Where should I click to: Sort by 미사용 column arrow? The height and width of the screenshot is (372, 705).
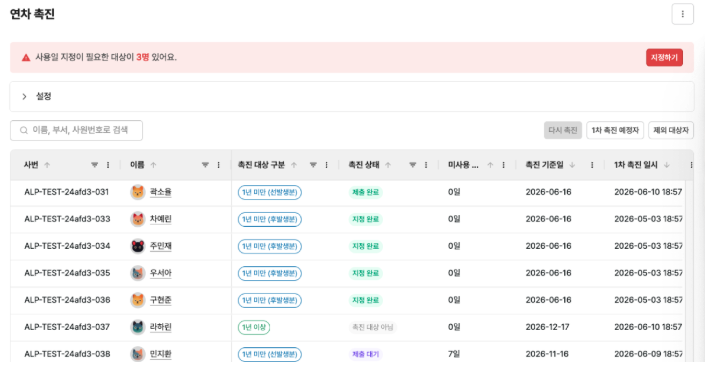tap(491, 165)
